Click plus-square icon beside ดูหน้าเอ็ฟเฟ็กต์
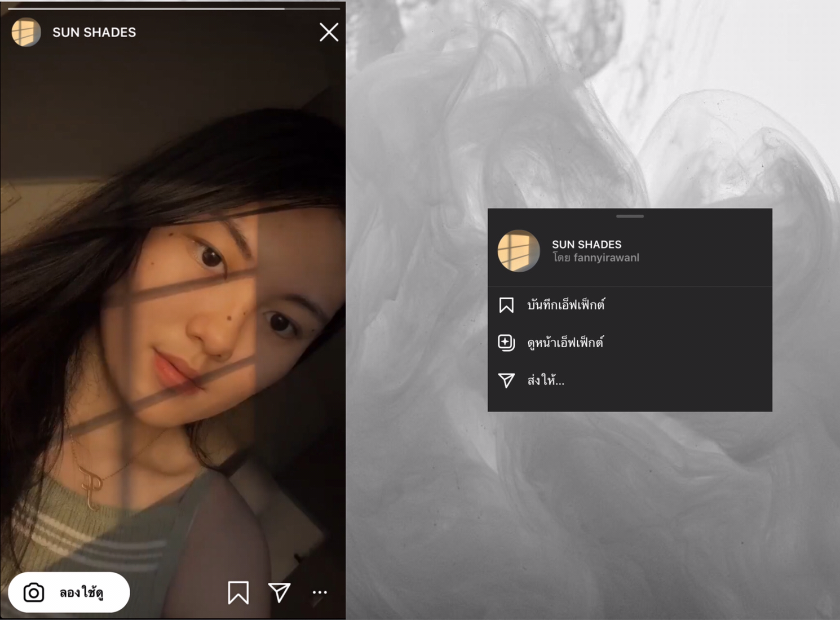This screenshot has height=620, width=840. 506,343
